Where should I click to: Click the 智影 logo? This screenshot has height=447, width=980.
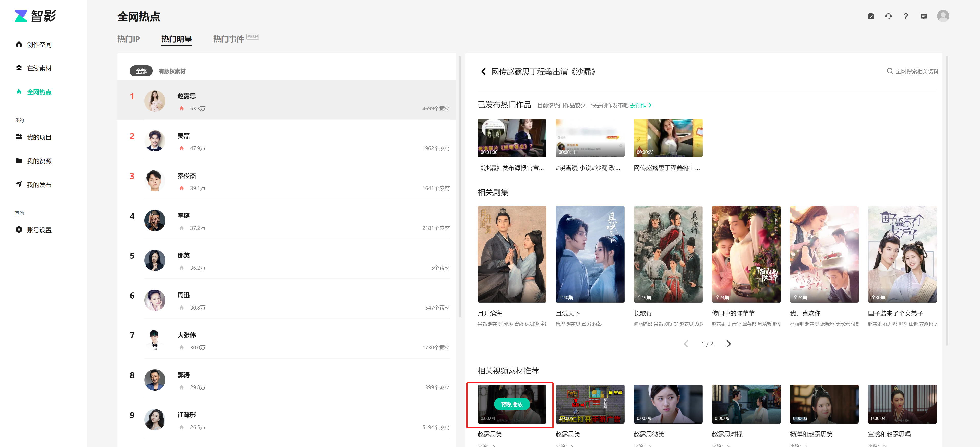click(35, 16)
